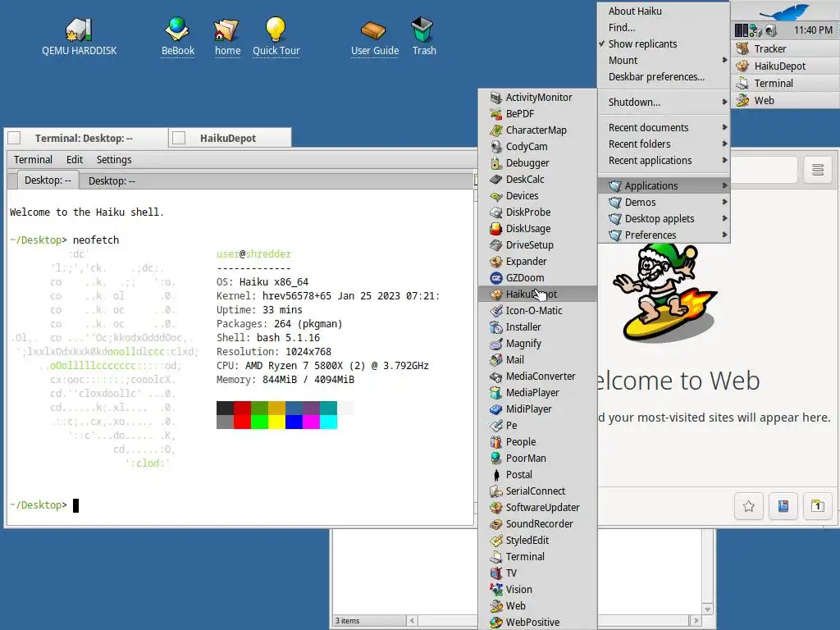
Task: Open the Terminal menu in menu bar
Action: [x=33, y=160]
